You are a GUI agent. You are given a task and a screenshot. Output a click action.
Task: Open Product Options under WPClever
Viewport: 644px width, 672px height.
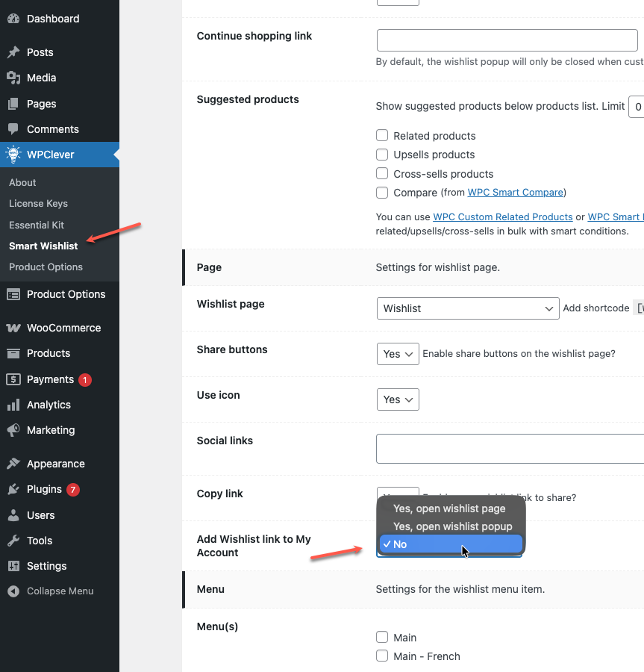coord(46,267)
